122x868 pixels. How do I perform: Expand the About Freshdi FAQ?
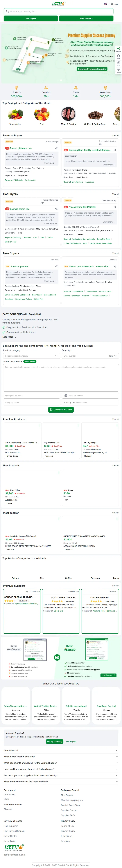61,750
